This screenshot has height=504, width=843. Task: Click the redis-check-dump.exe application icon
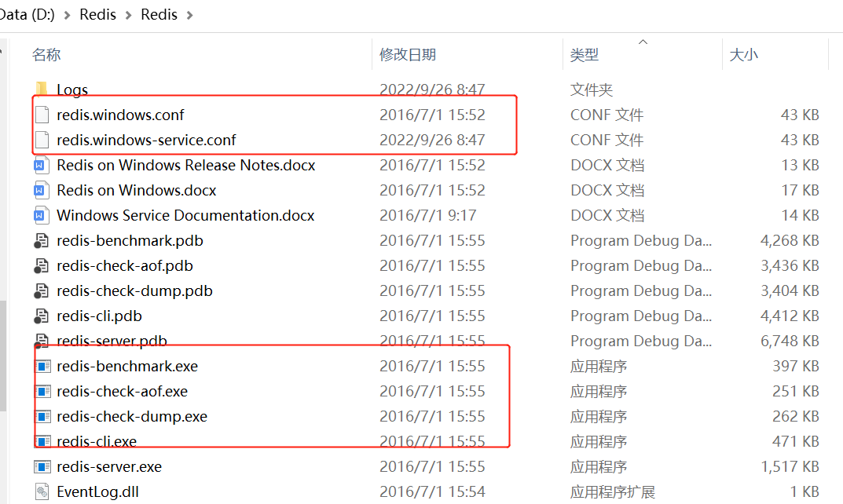coord(42,416)
